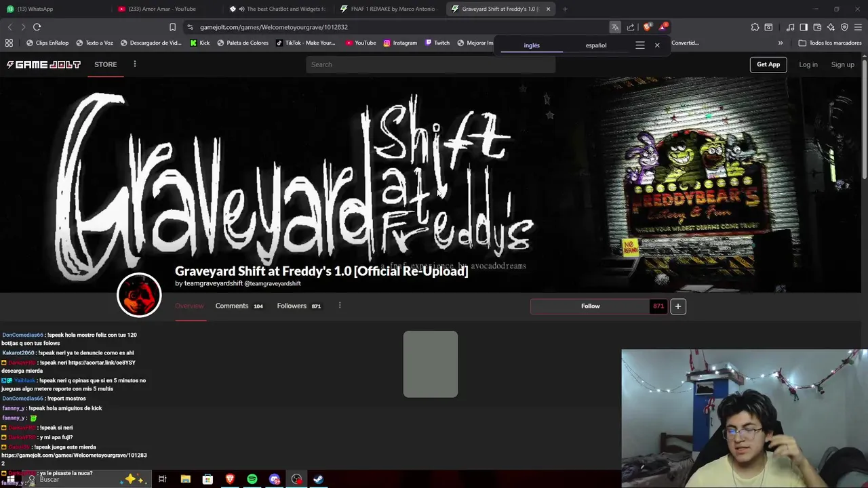The image size is (868, 488).
Task: Open the Brave Rewards triangle icon
Action: tap(663, 27)
